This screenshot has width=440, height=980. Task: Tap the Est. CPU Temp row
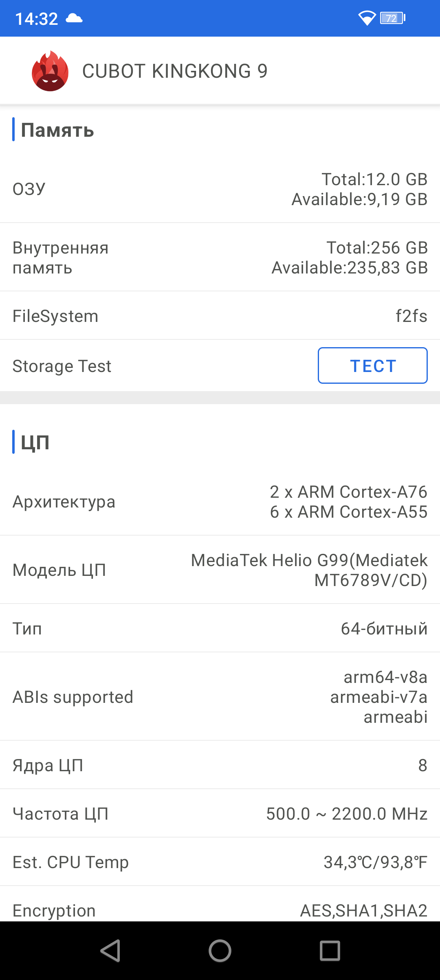pyautogui.click(x=220, y=862)
